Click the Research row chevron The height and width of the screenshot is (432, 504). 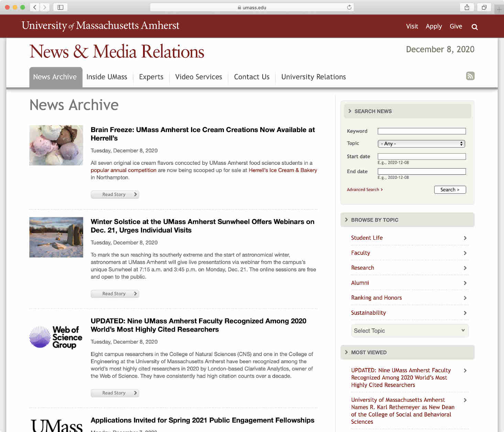[465, 268]
